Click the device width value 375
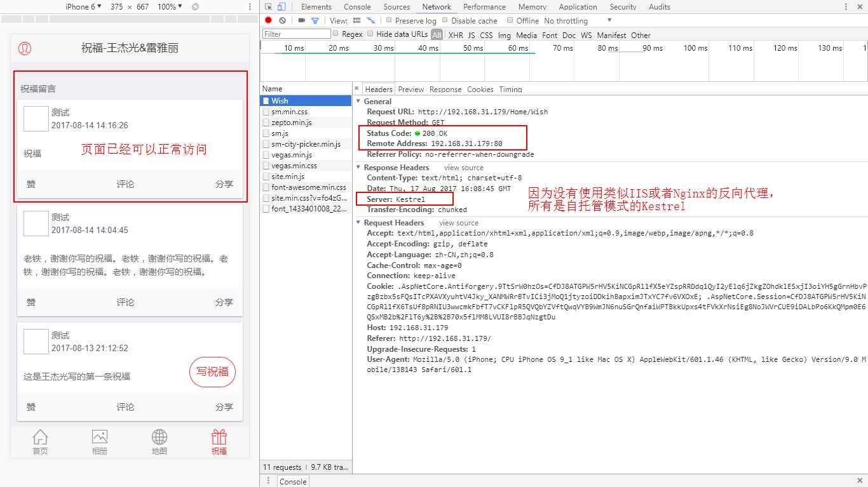This screenshot has width=868, height=487. click(x=116, y=7)
